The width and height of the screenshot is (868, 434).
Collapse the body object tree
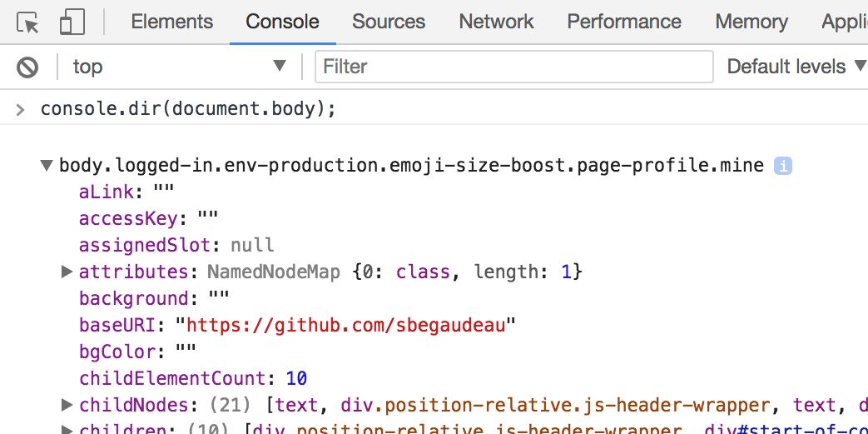tap(47, 165)
